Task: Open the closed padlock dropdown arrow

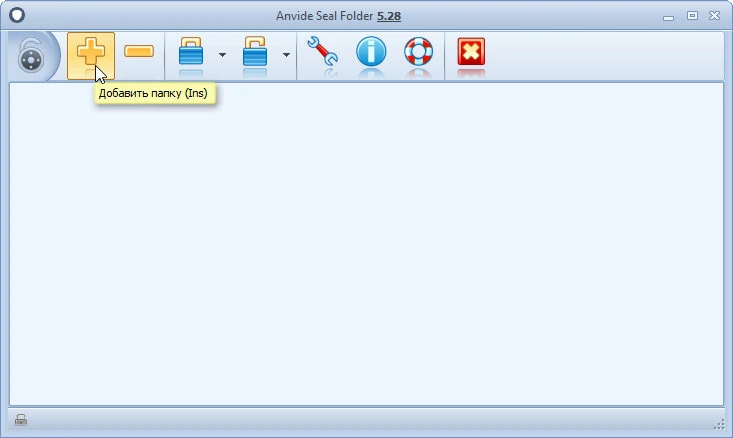Action: click(223, 55)
